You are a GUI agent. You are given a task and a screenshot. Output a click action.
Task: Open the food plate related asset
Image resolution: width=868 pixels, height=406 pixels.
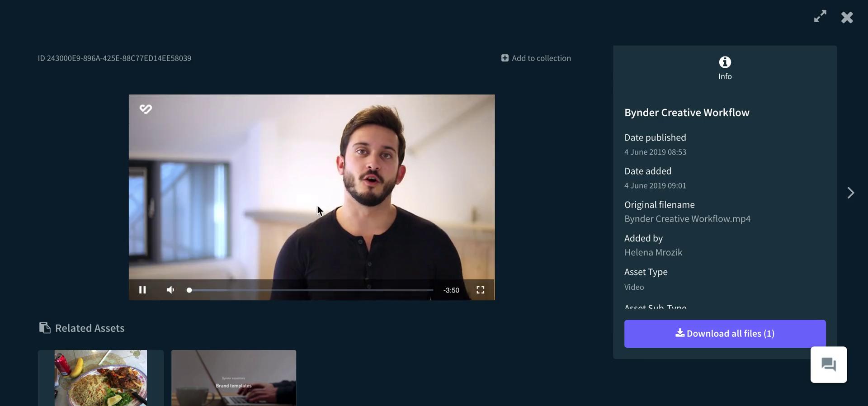point(101,378)
